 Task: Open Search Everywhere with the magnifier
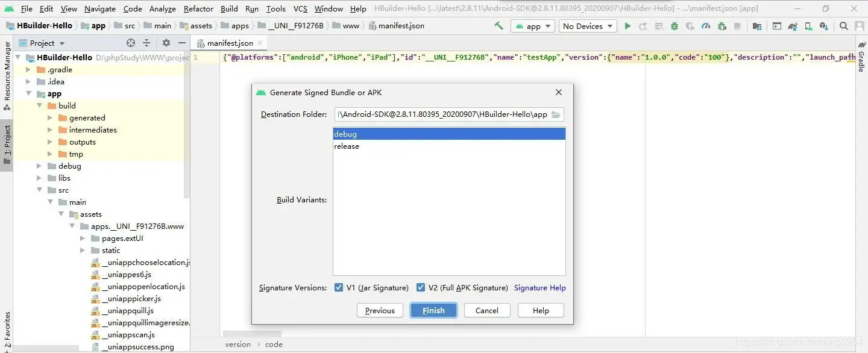tap(844, 26)
